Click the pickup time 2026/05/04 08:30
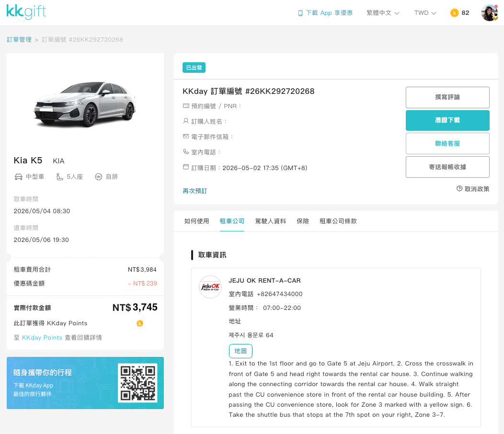 click(x=42, y=211)
